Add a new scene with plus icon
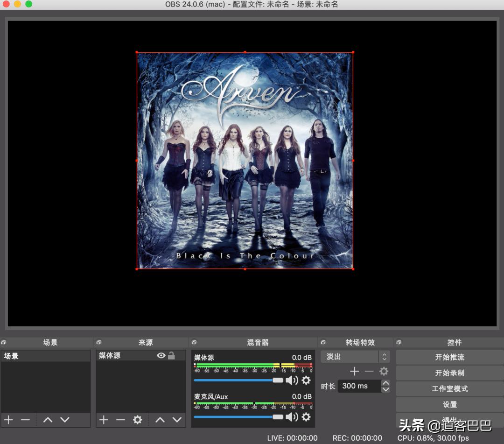The image size is (504, 444). coord(9,420)
